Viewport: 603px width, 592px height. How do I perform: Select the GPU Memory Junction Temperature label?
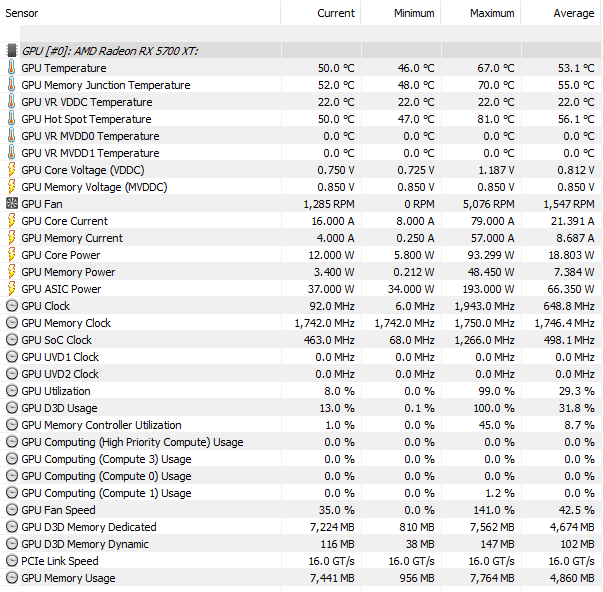(x=106, y=85)
